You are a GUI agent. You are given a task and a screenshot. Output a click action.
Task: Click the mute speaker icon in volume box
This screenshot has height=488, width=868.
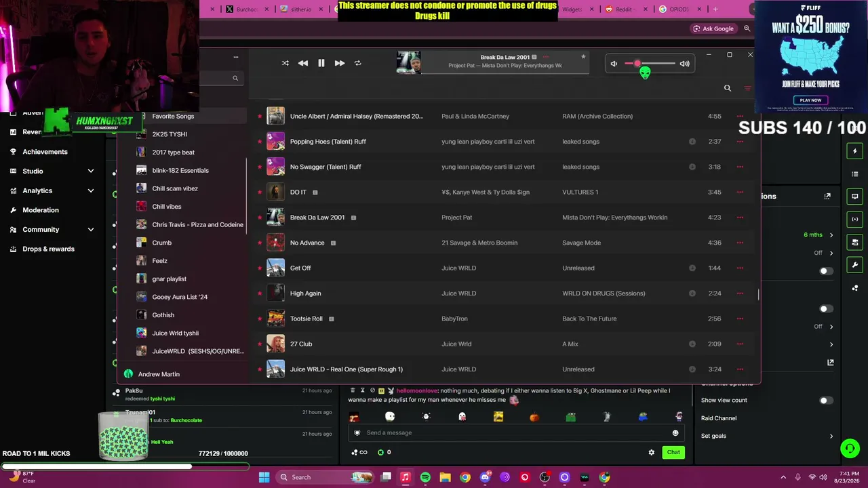[614, 64]
